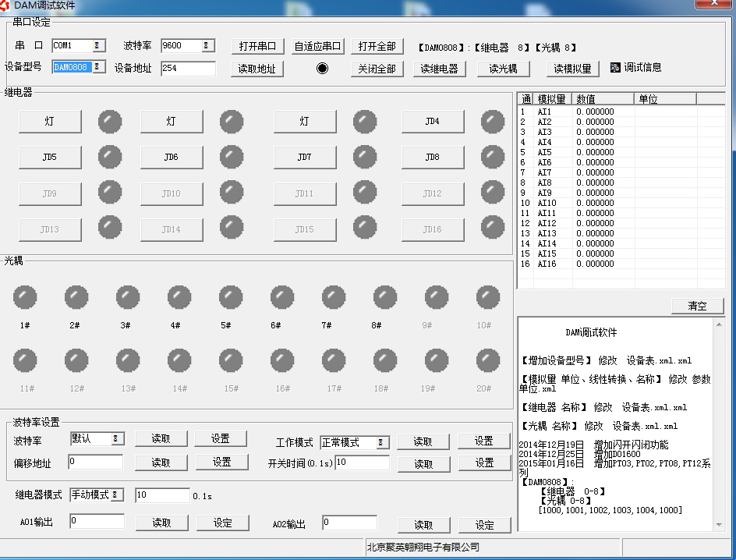Switch relay JD7 on or off
Screen dimensions: 736x560
[x=304, y=158]
